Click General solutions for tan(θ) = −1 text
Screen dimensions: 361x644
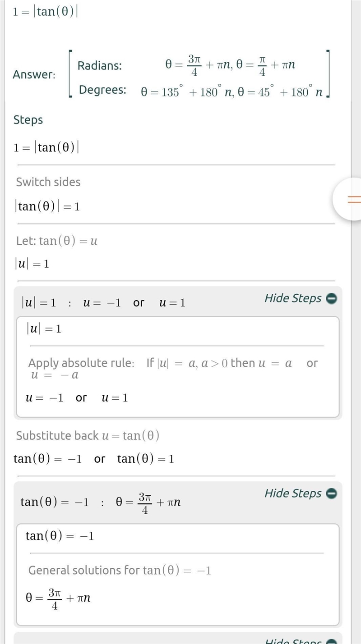[x=120, y=571]
